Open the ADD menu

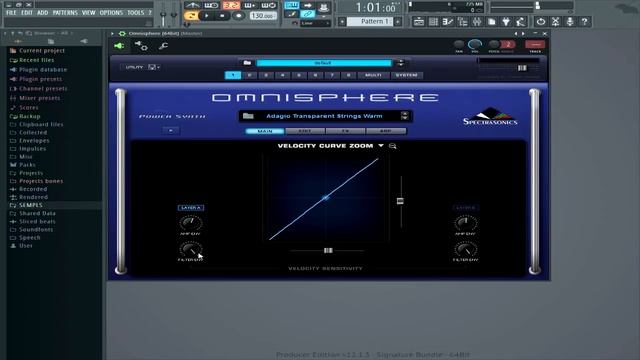[x=42, y=13]
